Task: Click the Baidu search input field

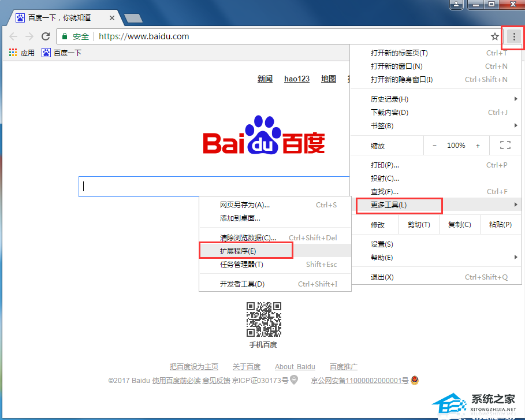Action: tap(214, 187)
